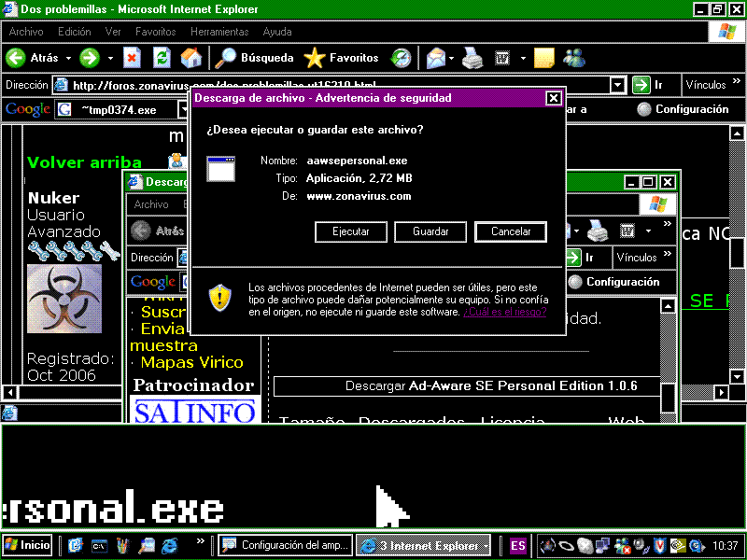Expand the mail icon dropdown arrow
Viewport: 747px width, 560px height.
tap(451, 58)
